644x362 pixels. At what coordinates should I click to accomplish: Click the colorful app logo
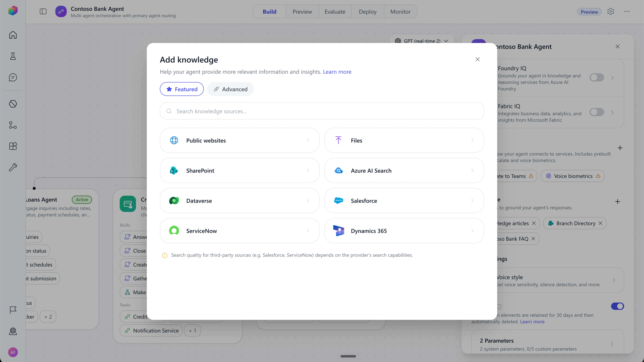pyautogui.click(x=13, y=10)
